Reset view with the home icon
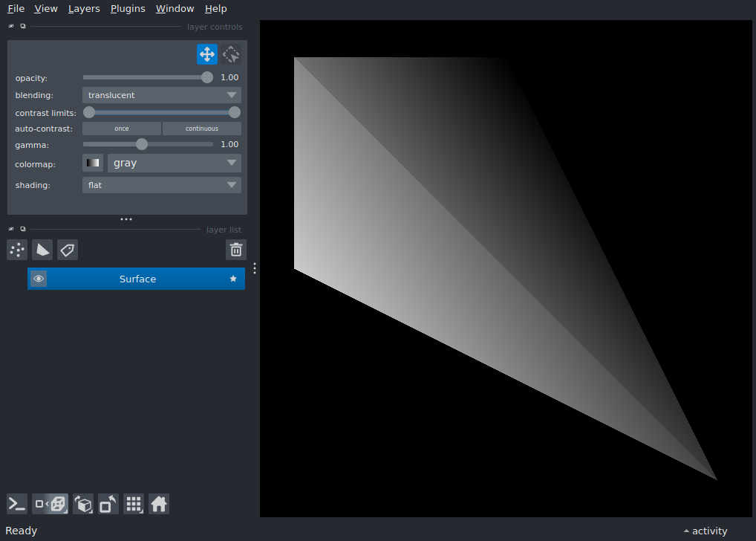Viewport: 756px width, 541px height. coord(159,505)
